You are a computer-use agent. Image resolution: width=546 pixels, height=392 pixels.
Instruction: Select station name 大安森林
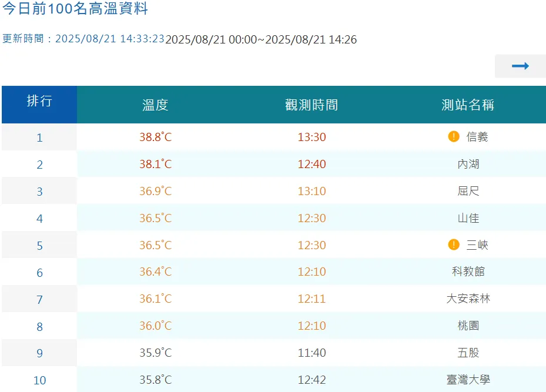click(x=468, y=299)
